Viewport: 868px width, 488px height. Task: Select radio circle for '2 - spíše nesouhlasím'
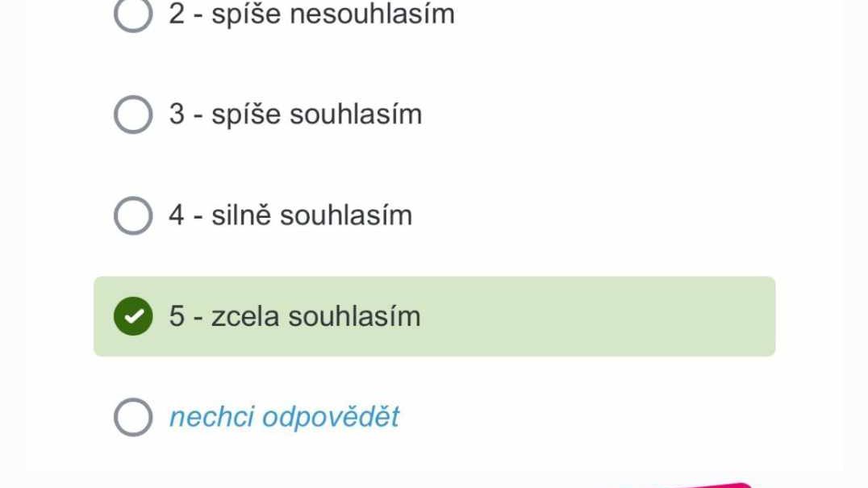tap(133, 14)
